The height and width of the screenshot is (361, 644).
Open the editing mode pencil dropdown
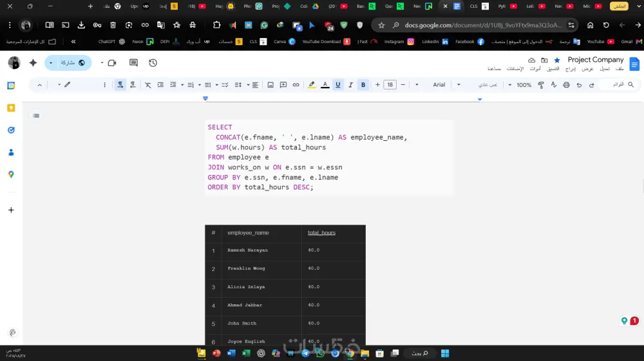(64, 85)
